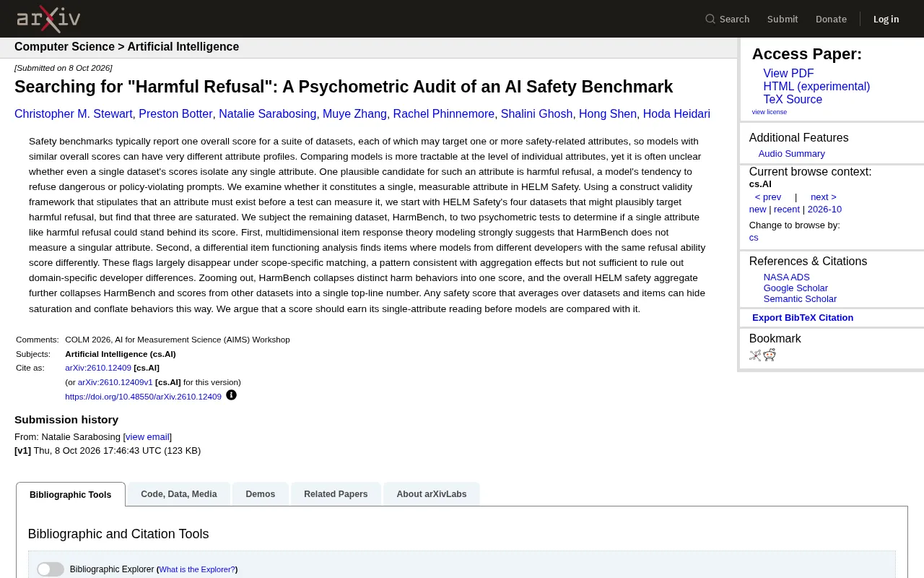
Task: Click the Submit link in header
Action: click(783, 19)
